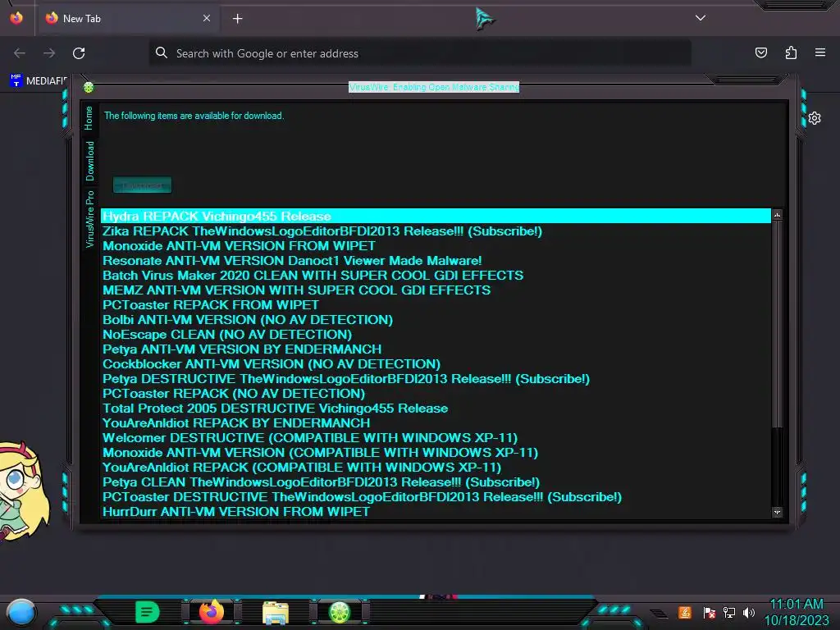Expand the list-all-tabs chevron
The image size is (840, 630).
pos(700,18)
